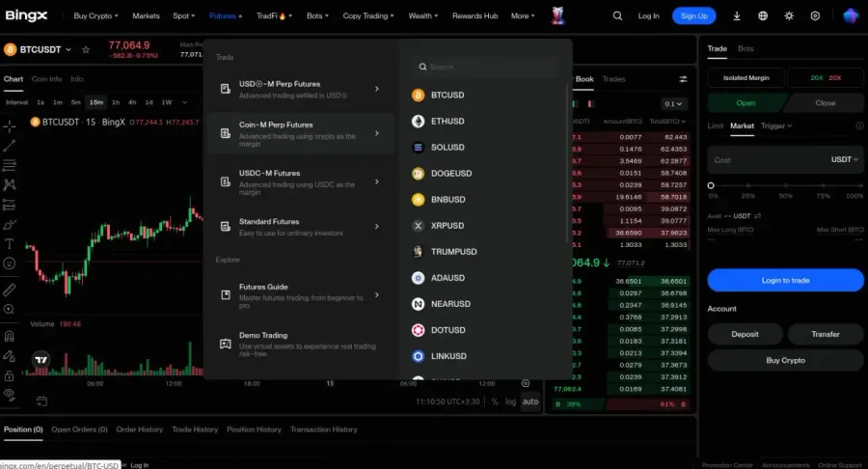Expand USDC-M Futures submenu
The height and width of the screenshot is (469, 868).
click(377, 181)
